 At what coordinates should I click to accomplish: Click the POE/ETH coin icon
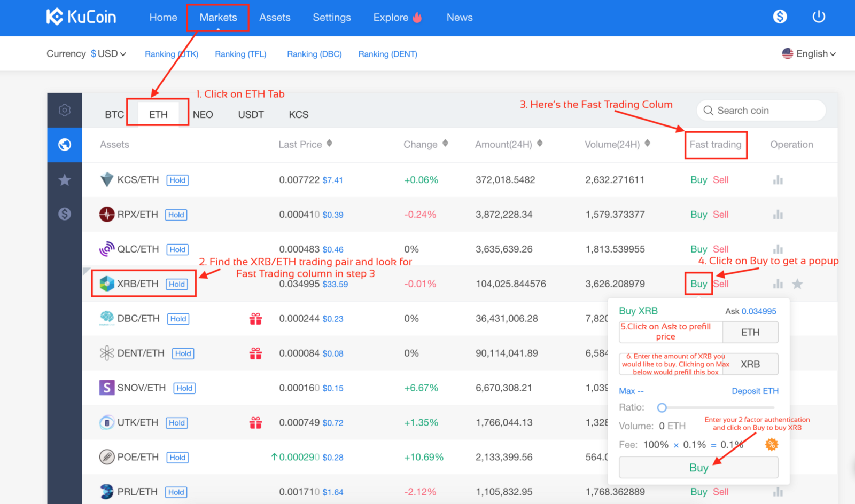coord(107,457)
